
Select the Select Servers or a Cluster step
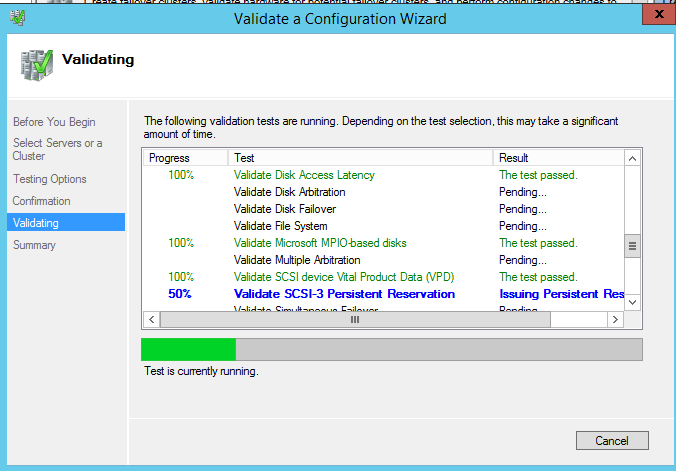[57, 149]
